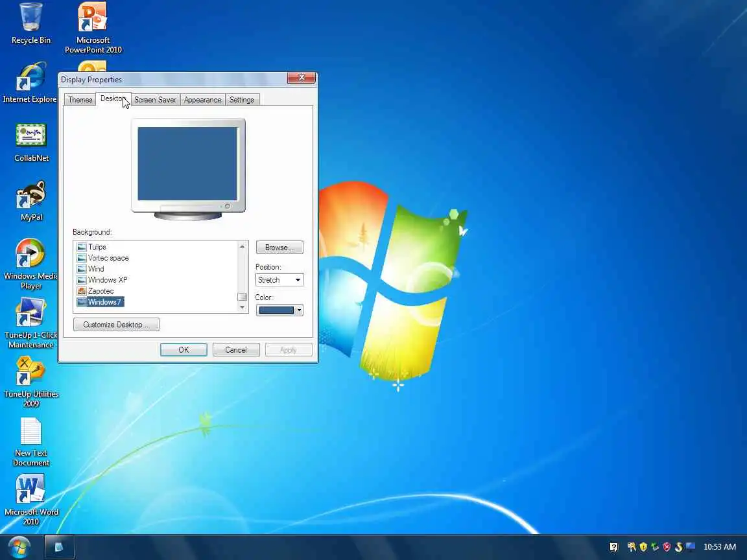The width and height of the screenshot is (747, 560).
Task: Open the Start menu orb
Action: coord(19,547)
